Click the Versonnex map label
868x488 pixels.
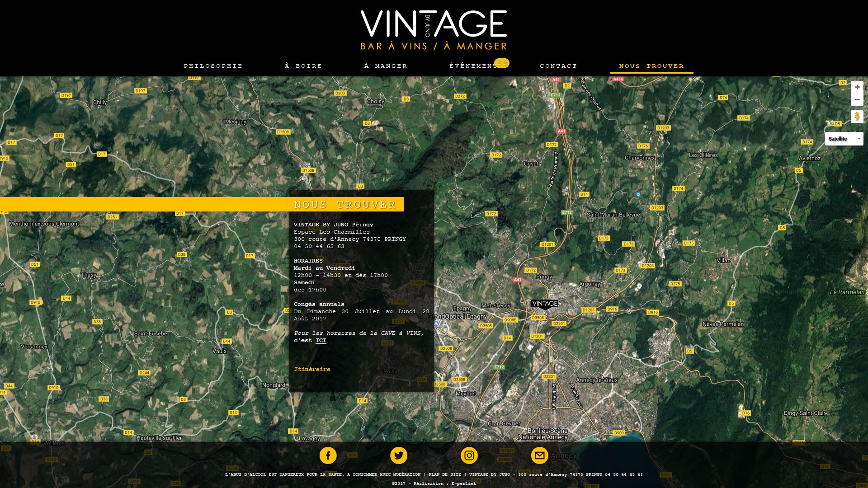[34, 347]
